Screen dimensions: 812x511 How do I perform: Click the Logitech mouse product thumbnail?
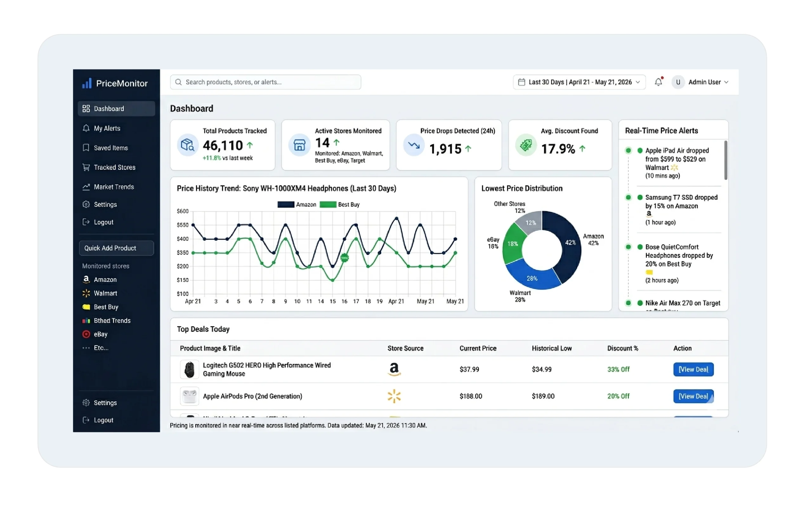pos(189,369)
